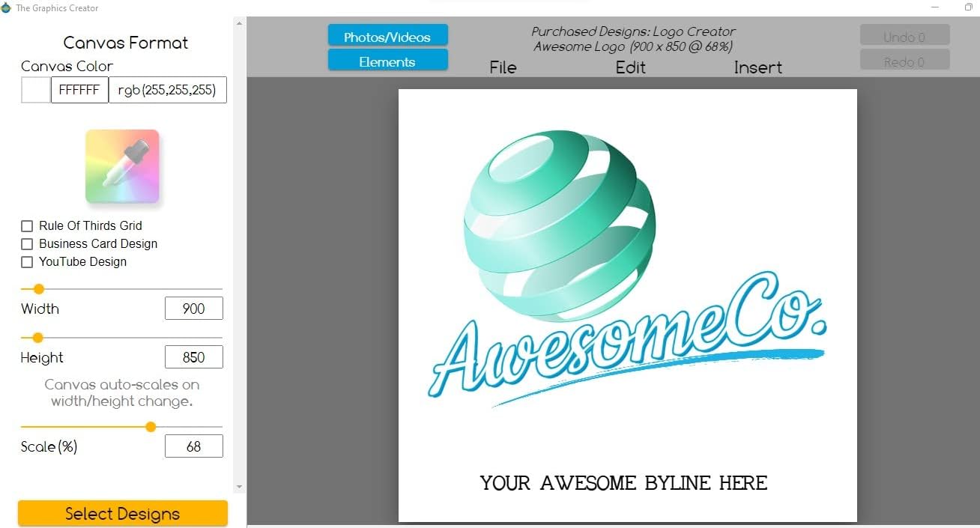This screenshot has height=528, width=980.
Task: Open the Elements panel
Action: tap(387, 61)
